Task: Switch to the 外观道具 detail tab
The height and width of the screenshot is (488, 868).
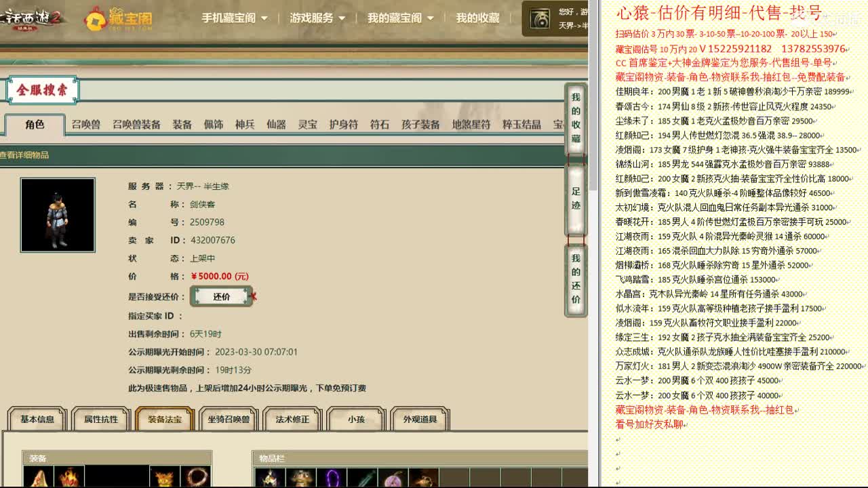Action: [x=420, y=420]
